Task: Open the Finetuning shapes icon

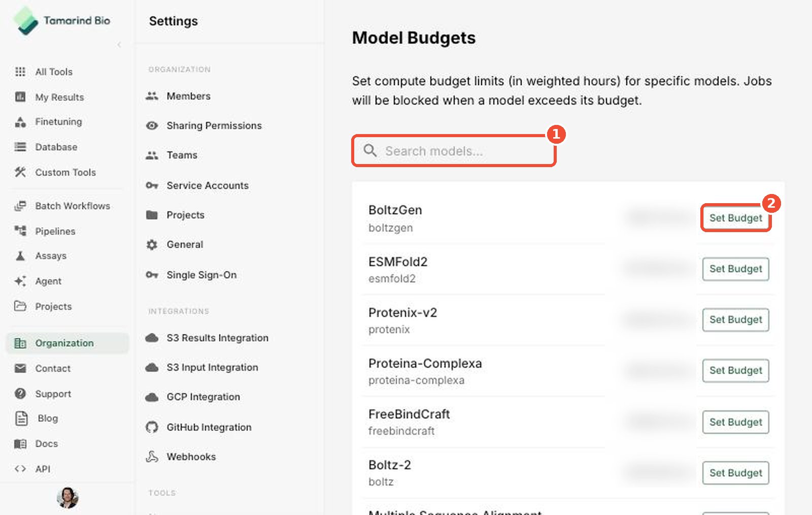Action: click(x=20, y=122)
